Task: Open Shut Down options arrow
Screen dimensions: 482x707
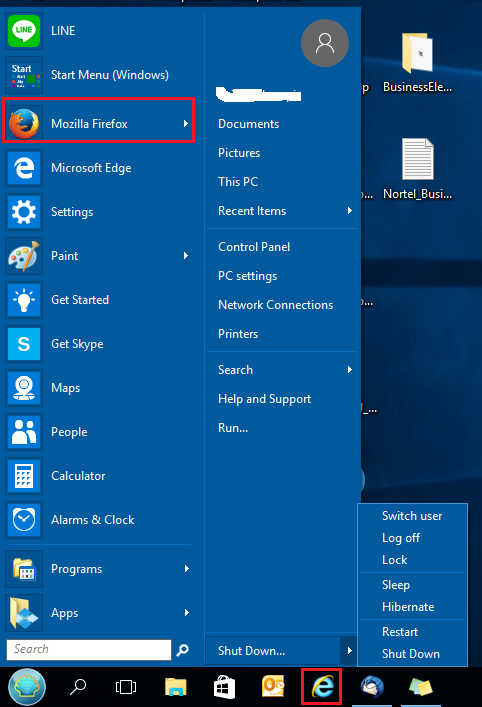Action: pyautogui.click(x=349, y=651)
